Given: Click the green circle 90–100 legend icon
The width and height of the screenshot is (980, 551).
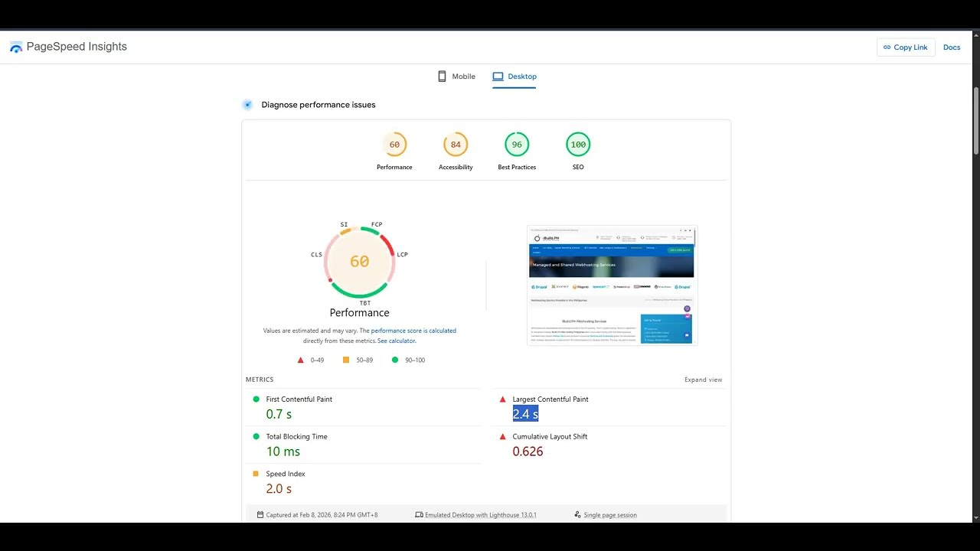Looking at the screenshot, I should pos(395,360).
